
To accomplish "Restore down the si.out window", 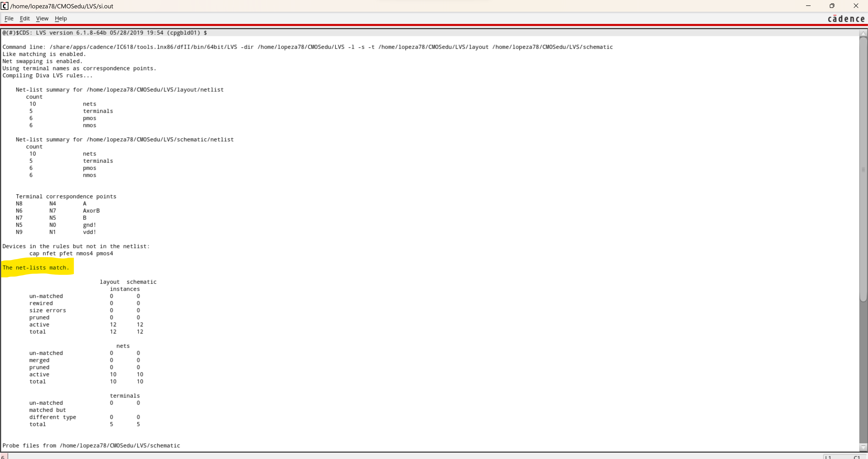I will [x=832, y=6].
